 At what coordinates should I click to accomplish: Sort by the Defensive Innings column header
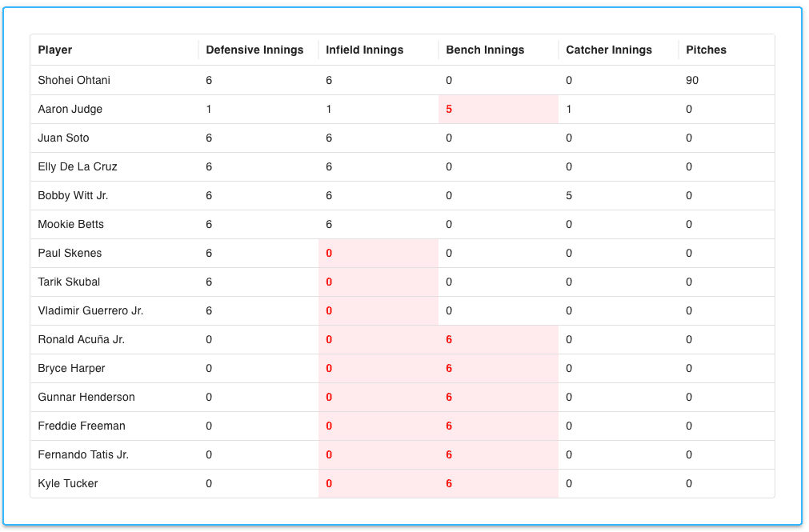click(254, 50)
